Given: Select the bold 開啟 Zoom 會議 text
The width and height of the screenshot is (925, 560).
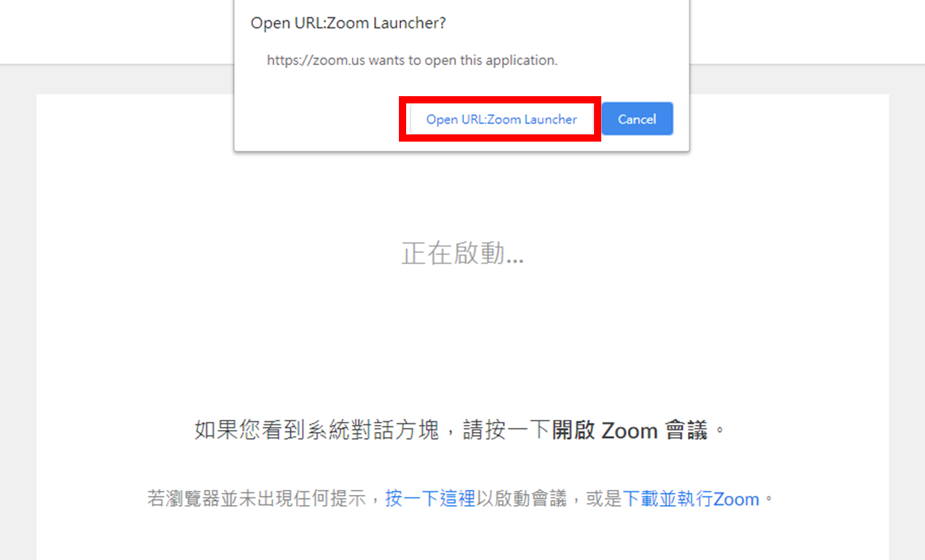Looking at the screenshot, I should coord(630,431).
